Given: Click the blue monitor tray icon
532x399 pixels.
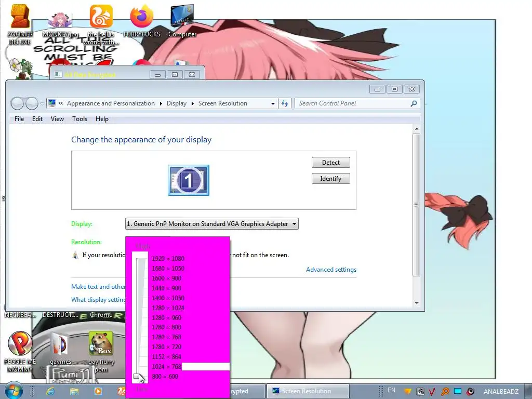Looking at the screenshot, I should (x=458, y=391).
